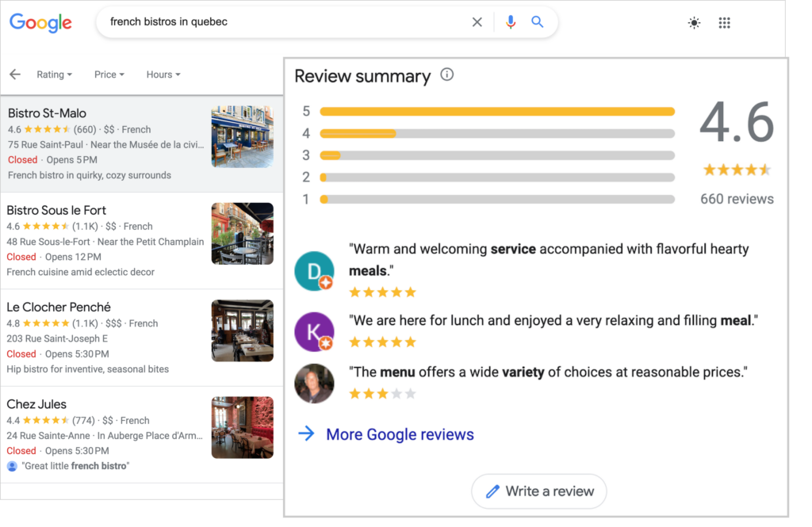Click Bistro St-Malo's 'Opens 5 PM' status
The height and width of the screenshot is (527, 812).
(x=71, y=160)
